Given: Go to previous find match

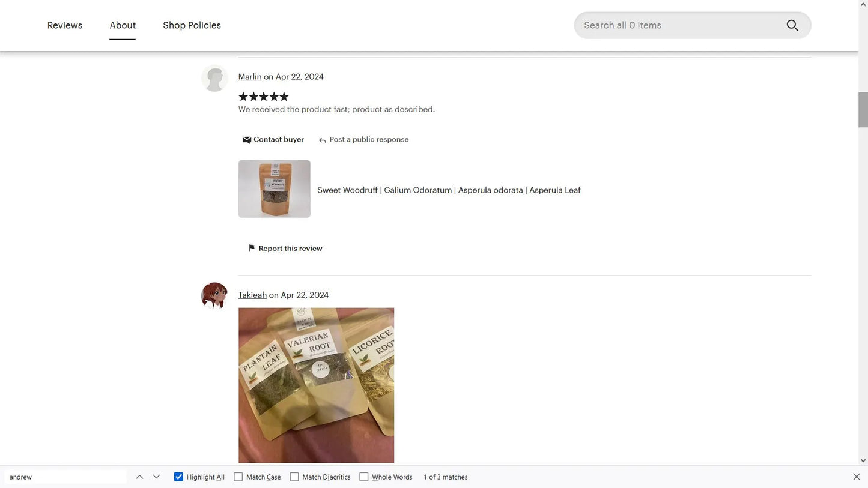Looking at the screenshot, I should 139,477.
